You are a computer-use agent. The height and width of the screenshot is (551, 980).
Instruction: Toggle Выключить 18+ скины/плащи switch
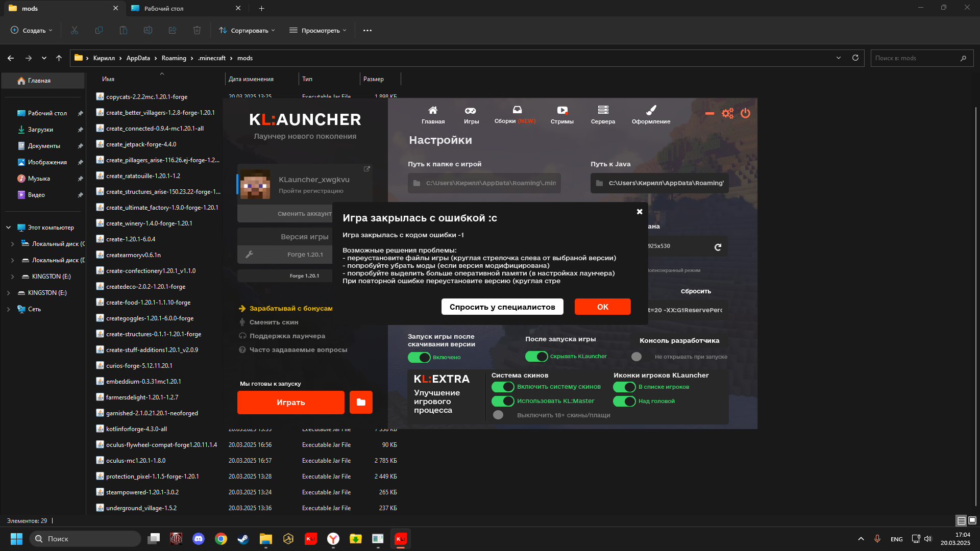coord(498,415)
